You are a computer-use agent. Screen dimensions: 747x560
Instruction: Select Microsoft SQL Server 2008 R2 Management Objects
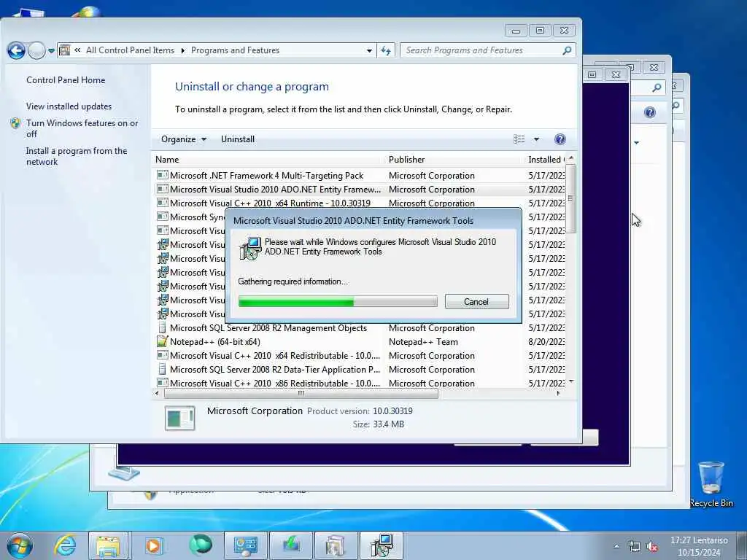[x=360, y=327]
